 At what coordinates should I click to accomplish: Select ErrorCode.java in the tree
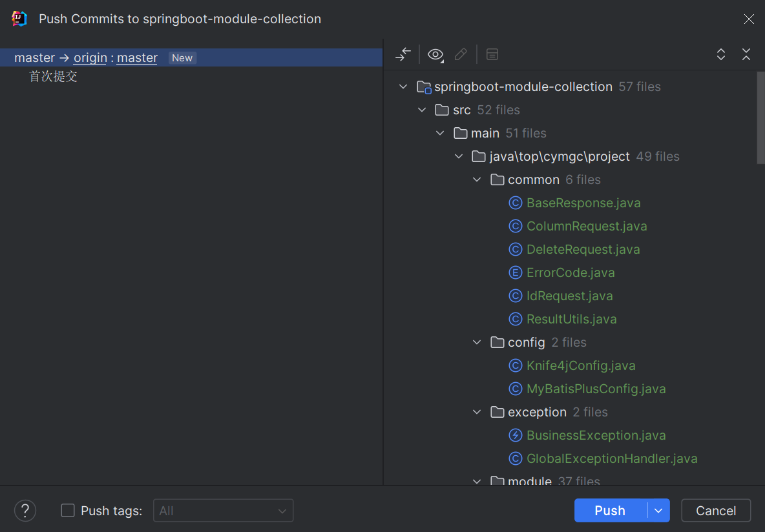click(571, 272)
